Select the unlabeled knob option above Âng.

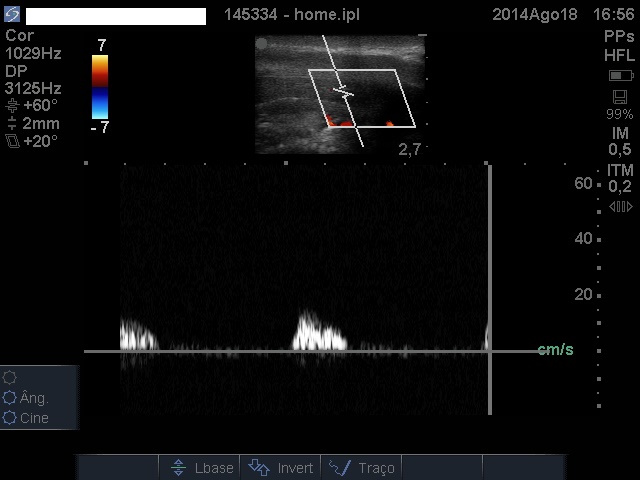(11, 377)
